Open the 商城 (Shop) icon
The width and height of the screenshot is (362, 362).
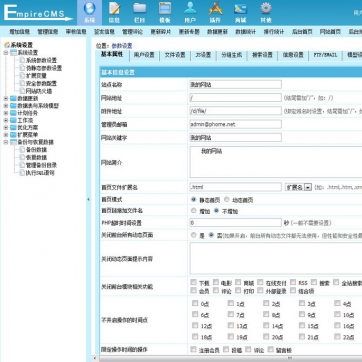pos(240,9)
